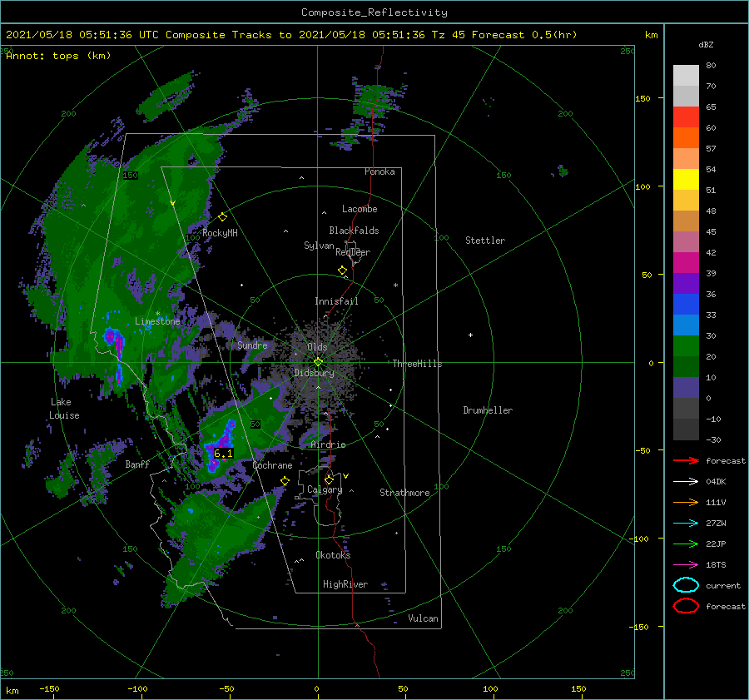Click the blue 33-36 dBZ swatch
This screenshot has height=700, width=749.
(x=686, y=305)
